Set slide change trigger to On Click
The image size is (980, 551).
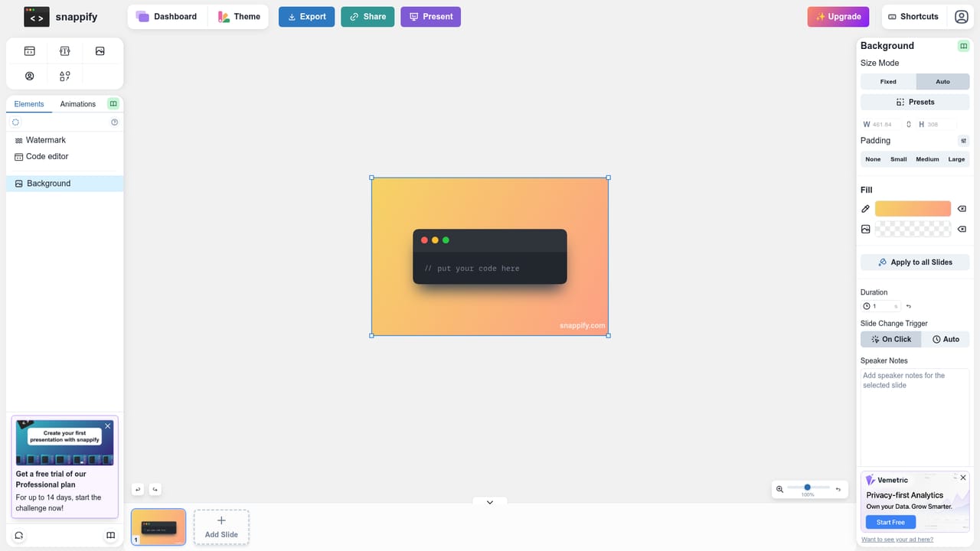pyautogui.click(x=891, y=339)
